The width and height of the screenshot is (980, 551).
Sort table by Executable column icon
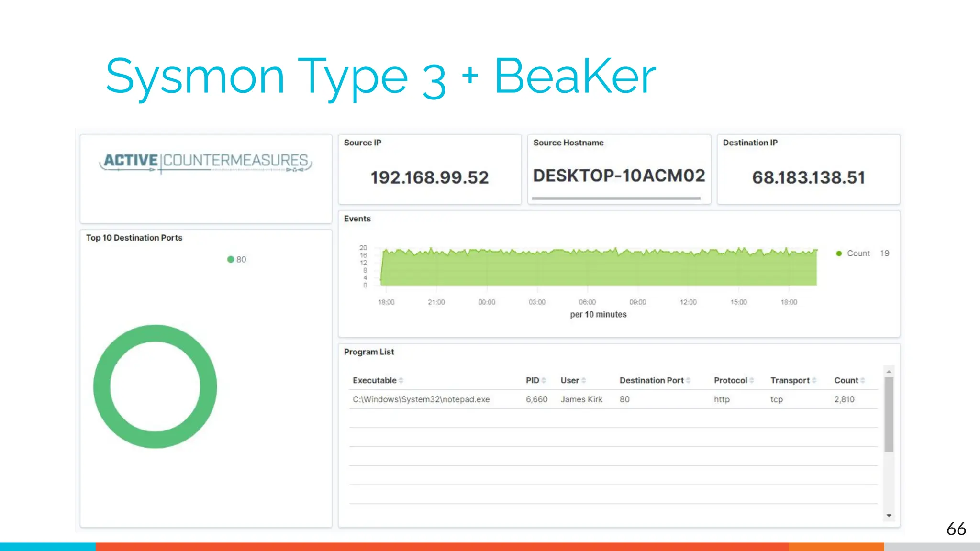tap(401, 381)
